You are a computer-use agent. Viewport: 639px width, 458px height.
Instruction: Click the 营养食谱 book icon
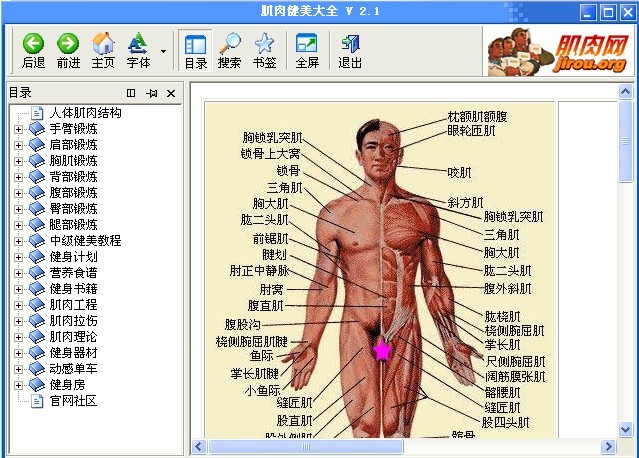point(37,273)
